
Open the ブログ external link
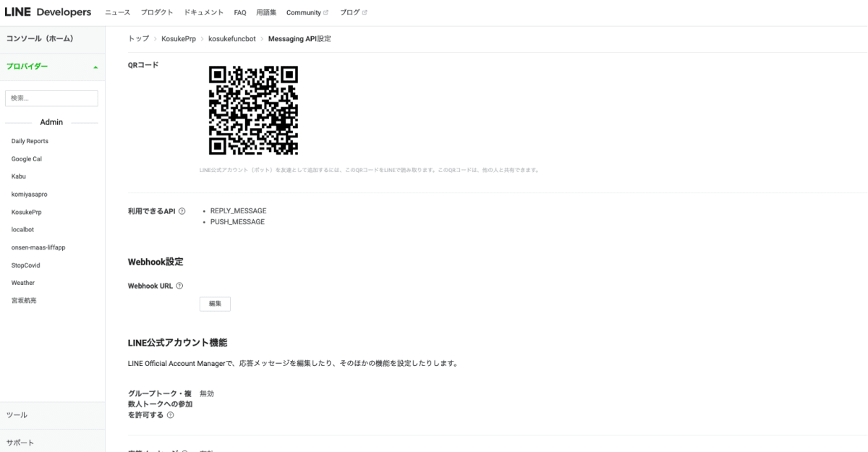(x=353, y=13)
